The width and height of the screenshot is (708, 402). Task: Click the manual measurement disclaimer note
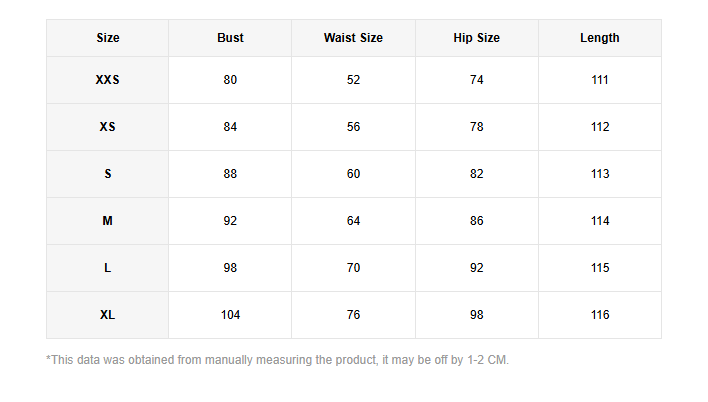click(x=277, y=360)
